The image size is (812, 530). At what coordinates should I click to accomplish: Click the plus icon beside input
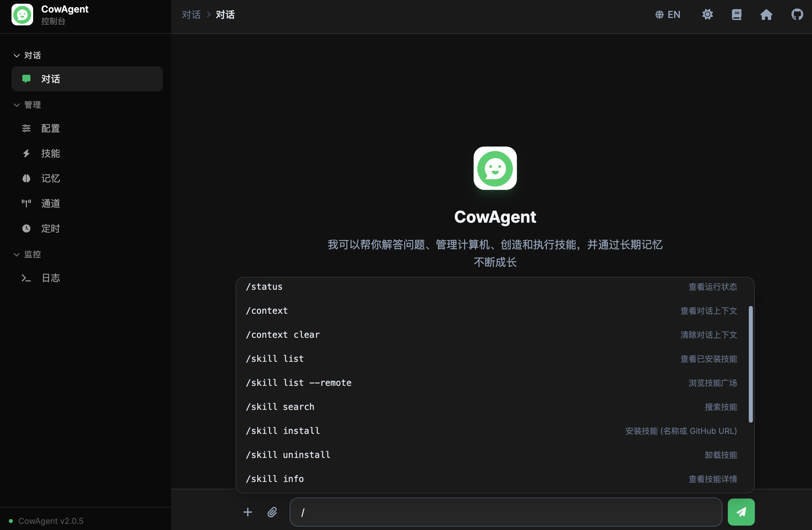[x=248, y=512]
